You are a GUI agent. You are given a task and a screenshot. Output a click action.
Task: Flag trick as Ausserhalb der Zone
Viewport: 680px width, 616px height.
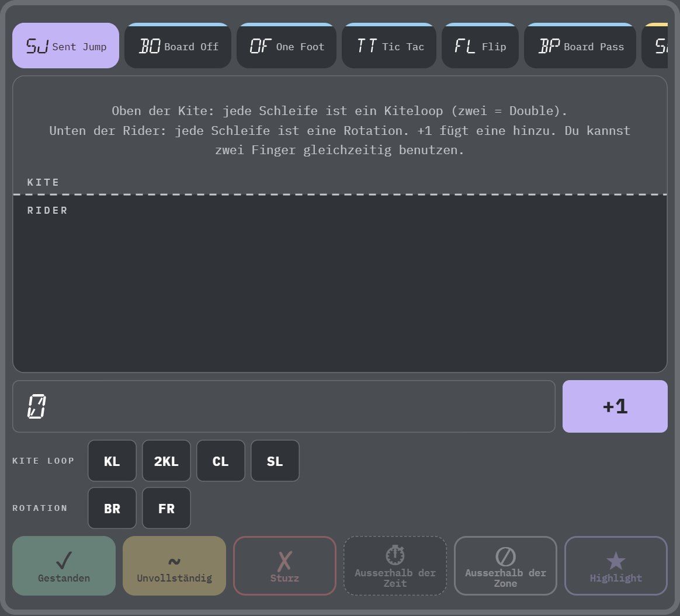(506, 566)
